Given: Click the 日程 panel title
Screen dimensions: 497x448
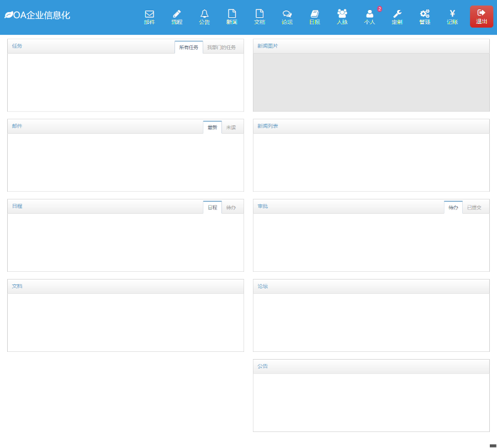Looking at the screenshot, I should coord(17,206).
